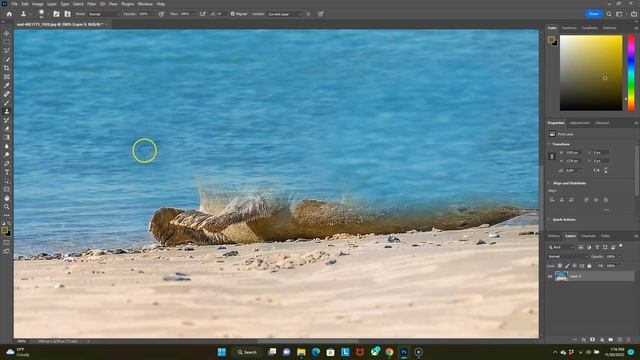Image resolution: width=640 pixels, height=360 pixels.
Task: Show more align options (three dots)
Action: pos(606,210)
